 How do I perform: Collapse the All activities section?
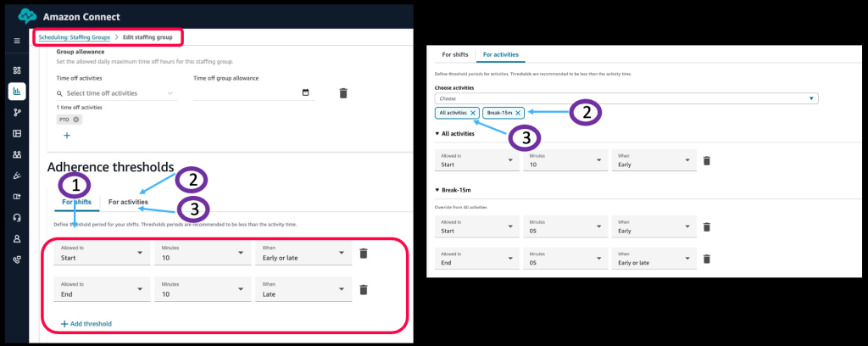(437, 133)
